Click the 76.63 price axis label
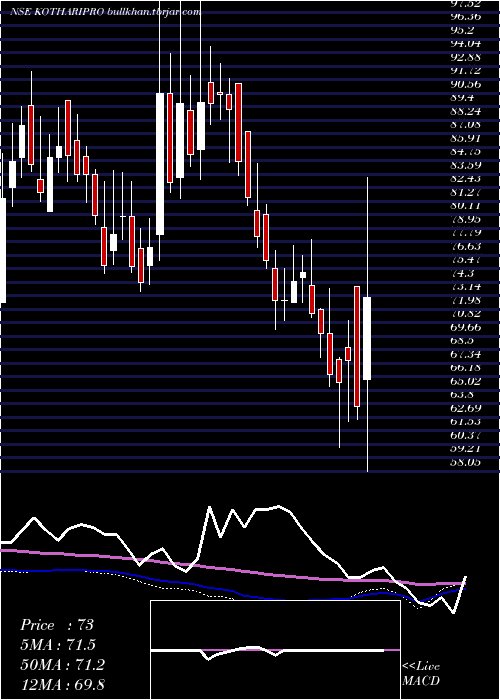The image size is (500, 700). pyautogui.click(x=466, y=246)
